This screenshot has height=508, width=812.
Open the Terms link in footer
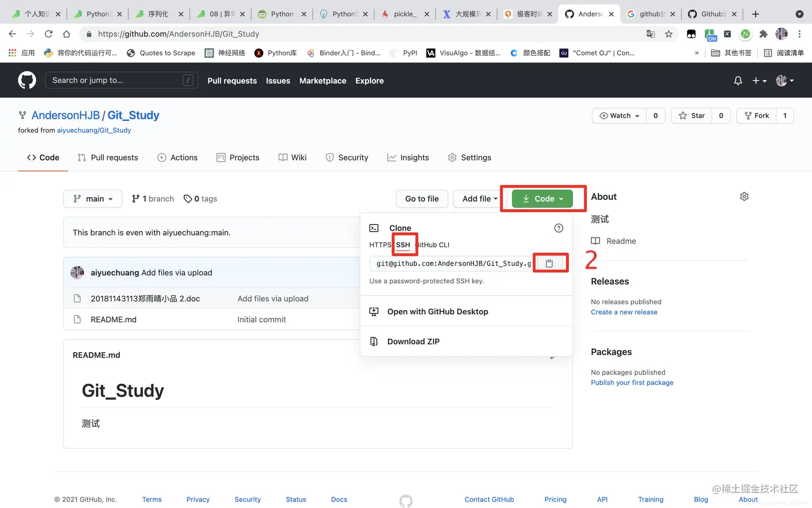152,499
